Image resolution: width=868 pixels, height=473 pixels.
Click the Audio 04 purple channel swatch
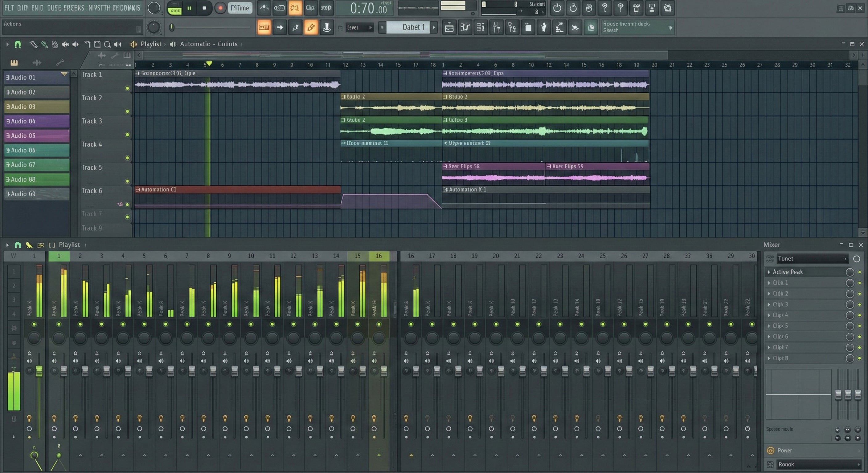tap(36, 121)
